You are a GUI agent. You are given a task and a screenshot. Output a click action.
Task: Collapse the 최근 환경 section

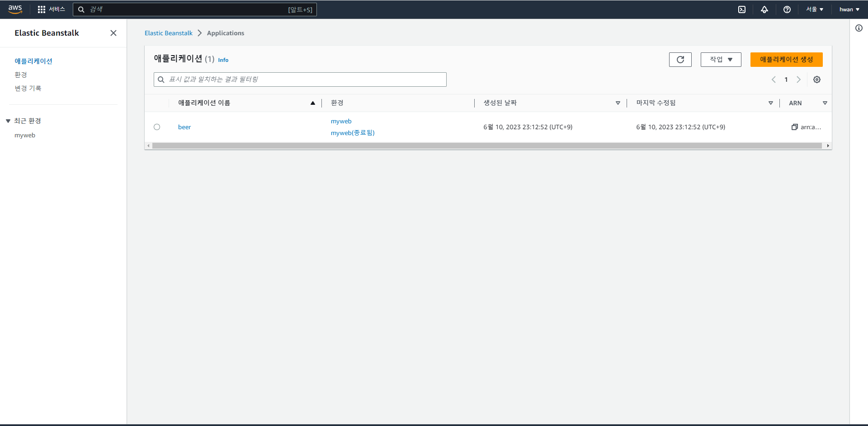click(8, 121)
